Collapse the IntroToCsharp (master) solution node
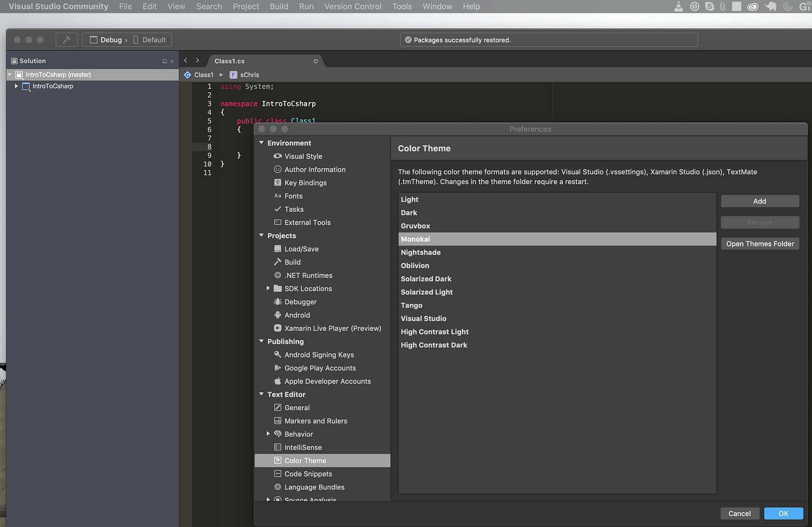The width and height of the screenshot is (812, 527). (10, 74)
